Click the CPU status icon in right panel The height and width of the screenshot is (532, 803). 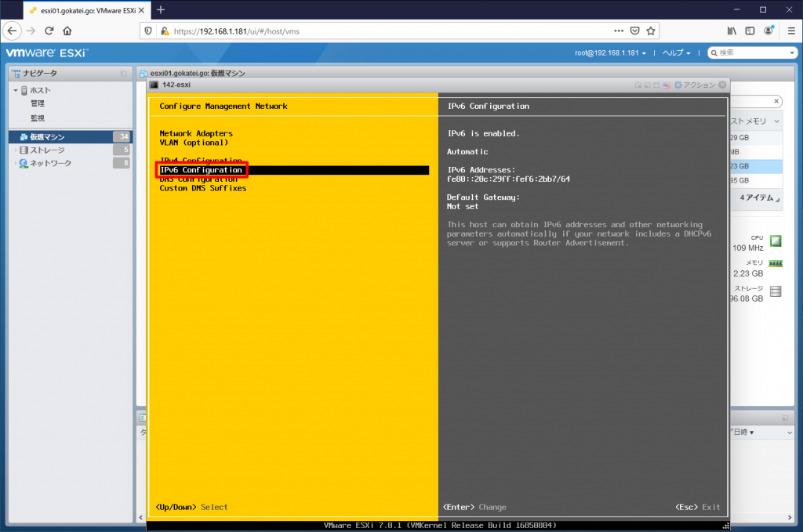pyautogui.click(x=775, y=241)
